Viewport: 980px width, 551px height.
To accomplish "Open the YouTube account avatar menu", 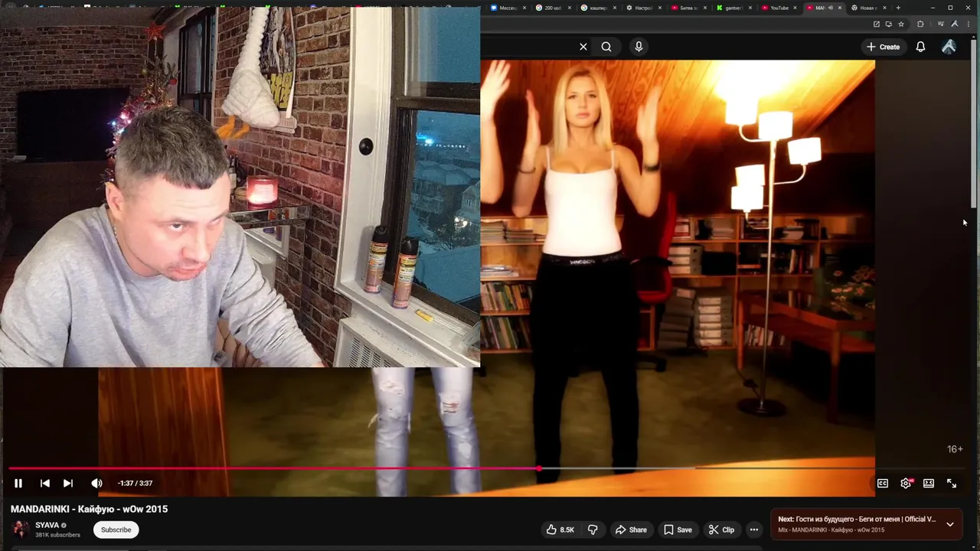I will pyautogui.click(x=949, y=47).
